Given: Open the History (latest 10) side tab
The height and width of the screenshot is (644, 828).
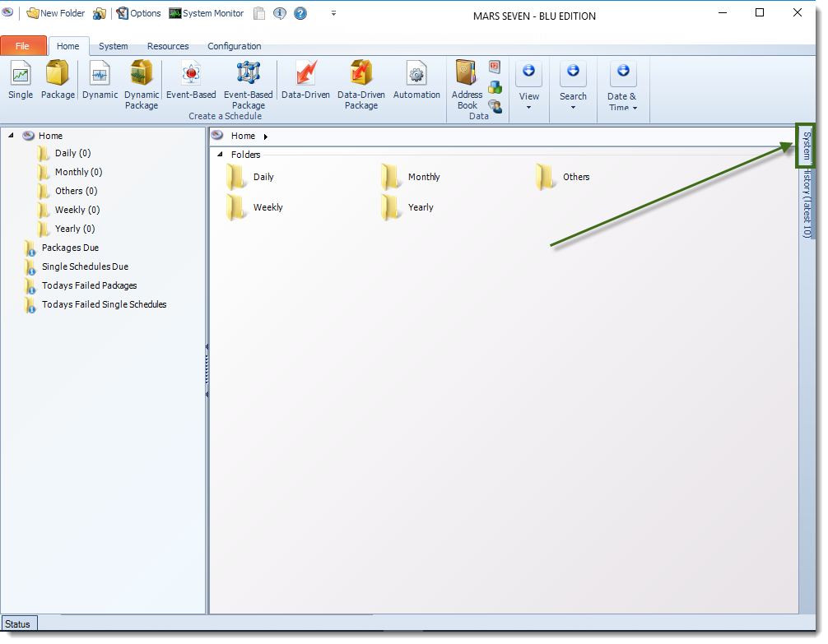Looking at the screenshot, I should coord(807,203).
